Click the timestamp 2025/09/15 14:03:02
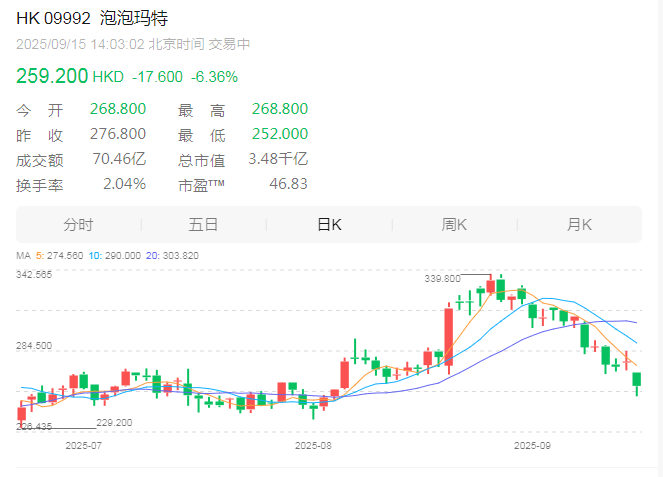The image size is (663, 477). click(x=80, y=44)
